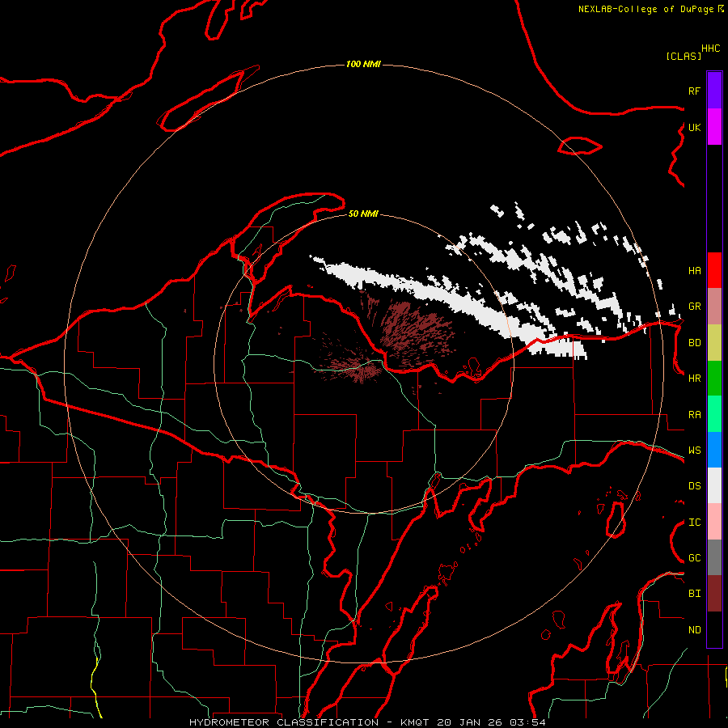
Task: Click the HA red legend color block
Action: click(714, 270)
